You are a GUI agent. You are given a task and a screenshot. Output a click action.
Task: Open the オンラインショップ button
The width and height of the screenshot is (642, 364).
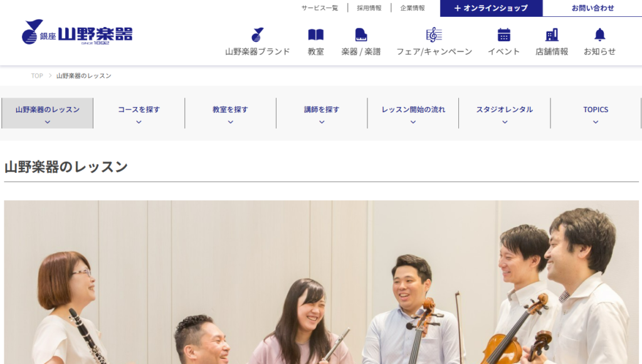tap(492, 8)
